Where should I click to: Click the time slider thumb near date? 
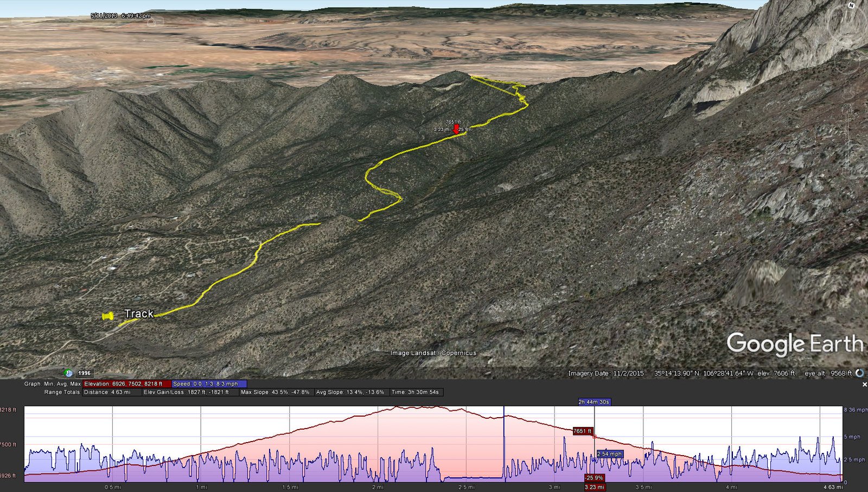[x=152, y=22]
